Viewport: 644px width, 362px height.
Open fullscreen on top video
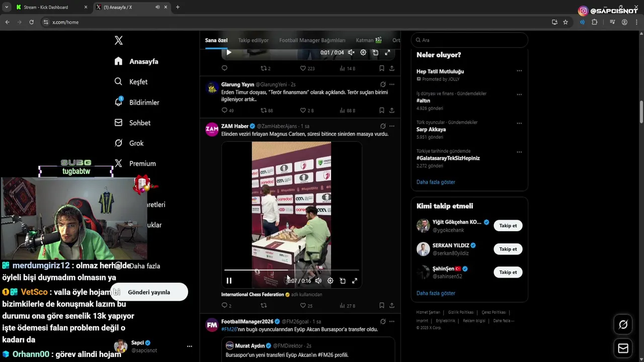(387, 52)
